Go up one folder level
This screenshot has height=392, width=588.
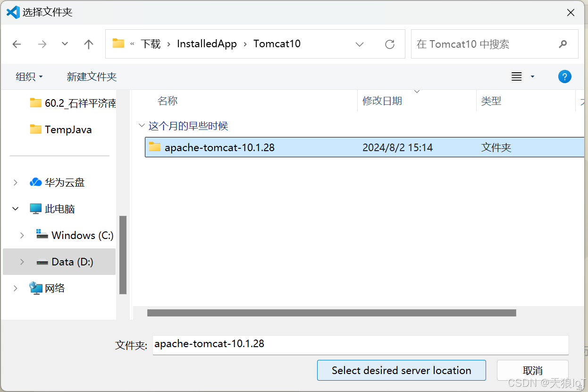(x=89, y=44)
